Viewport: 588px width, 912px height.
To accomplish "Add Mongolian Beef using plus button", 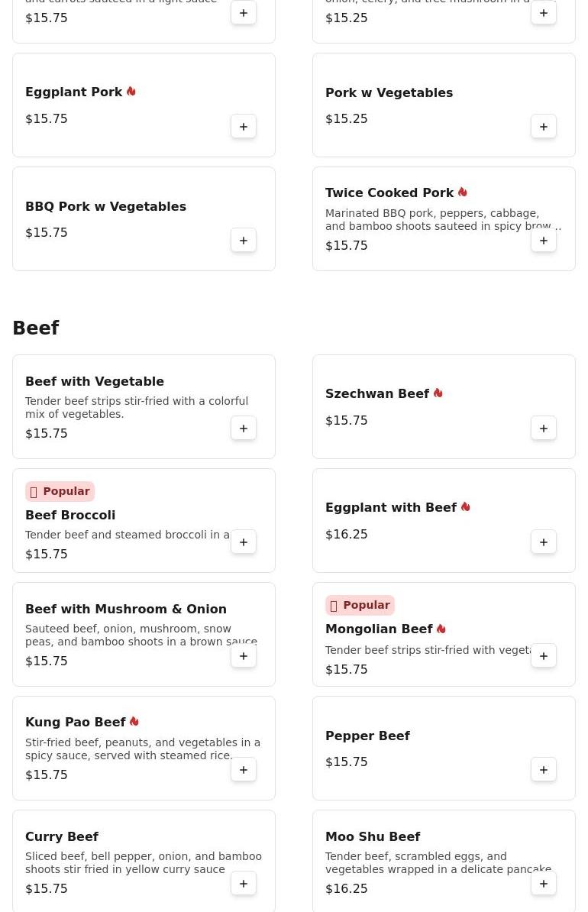I will pyautogui.click(x=544, y=657).
